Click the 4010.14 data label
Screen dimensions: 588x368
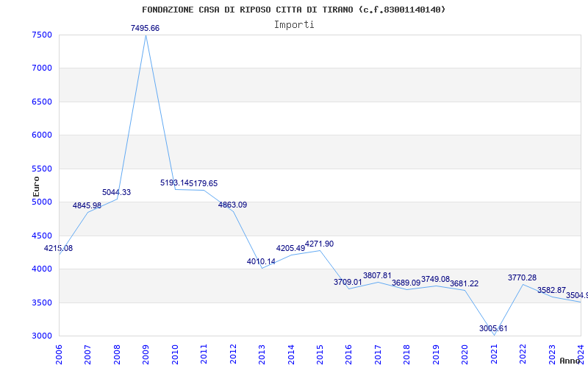pyautogui.click(x=261, y=261)
